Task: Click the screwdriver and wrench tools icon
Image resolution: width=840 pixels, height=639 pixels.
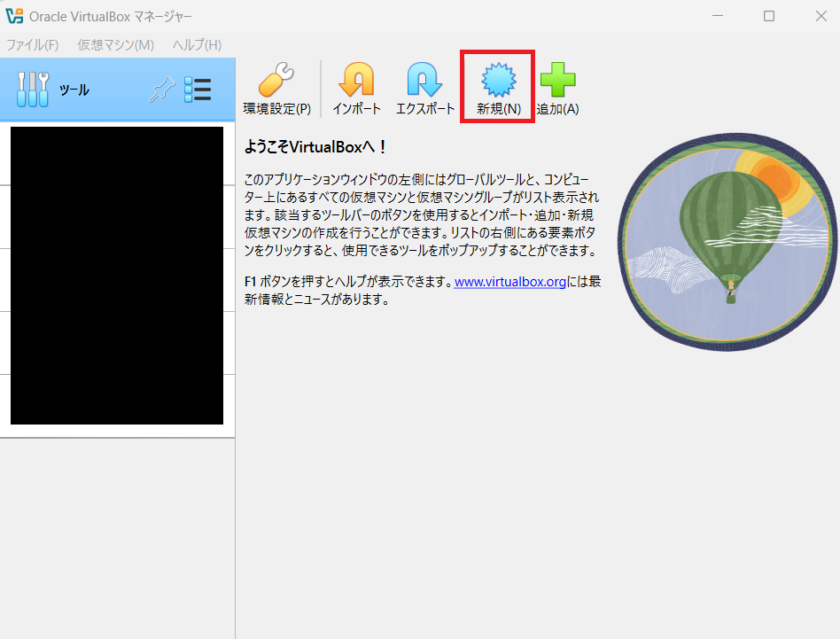Action: tap(33, 90)
